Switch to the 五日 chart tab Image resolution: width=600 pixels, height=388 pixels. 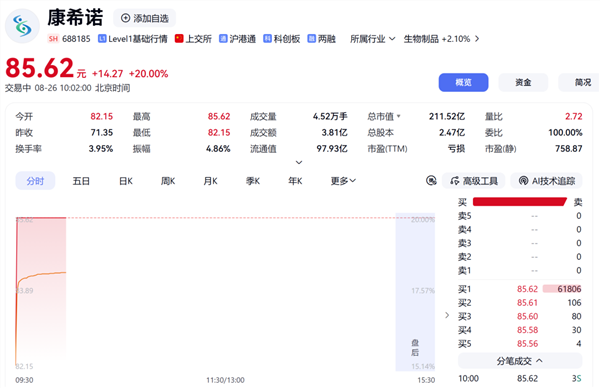click(x=81, y=181)
